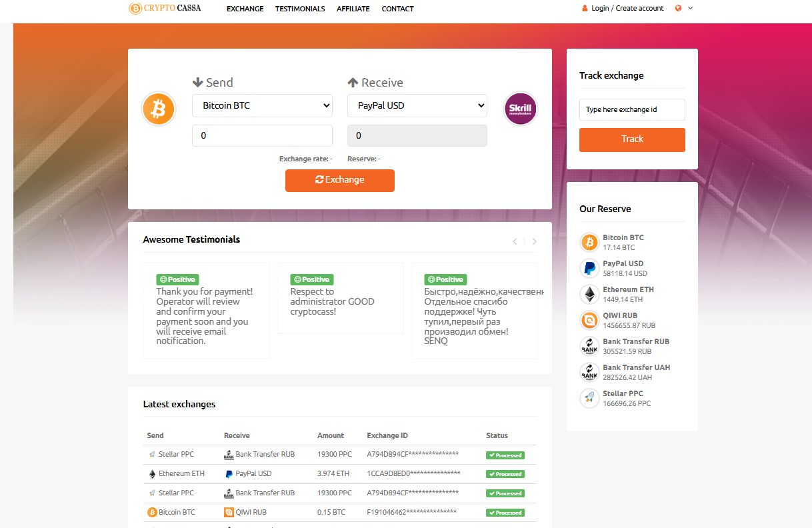Click the user icon beside Login
This screenshot has height=528, width=812.
tap(585, 9)
